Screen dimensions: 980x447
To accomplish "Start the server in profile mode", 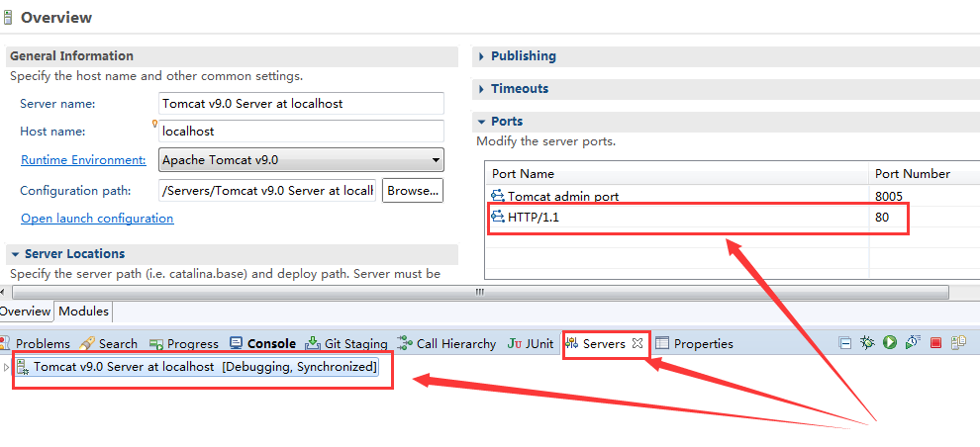I will (913, 342).
